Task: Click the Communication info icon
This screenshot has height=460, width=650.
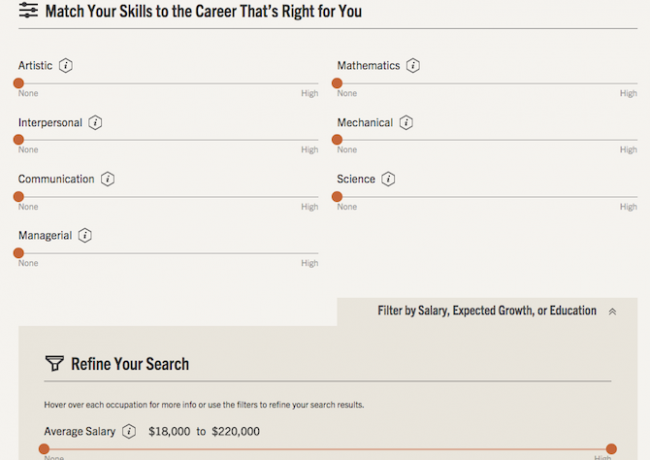Action: coord(107,179)
